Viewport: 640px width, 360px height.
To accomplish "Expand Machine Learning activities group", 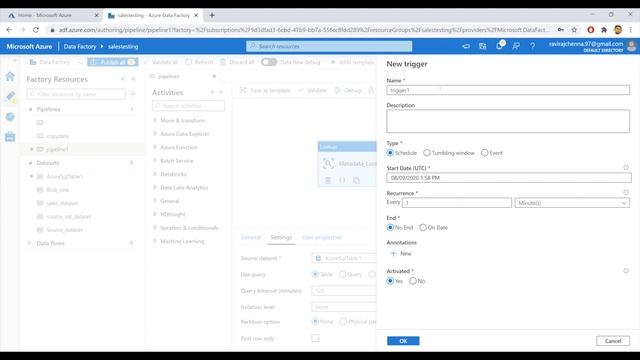I will [155, 241].
